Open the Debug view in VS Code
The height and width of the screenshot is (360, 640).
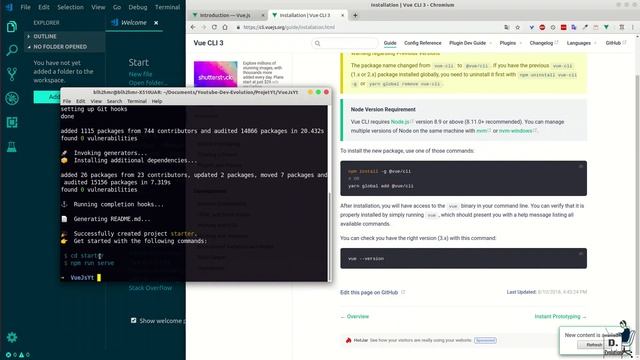[12, 98]
